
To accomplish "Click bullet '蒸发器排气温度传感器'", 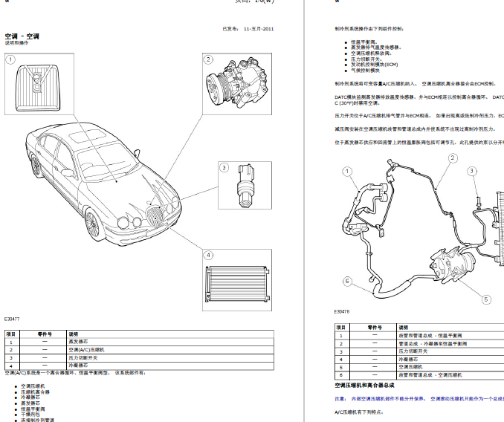I will [x=376, y=48].
